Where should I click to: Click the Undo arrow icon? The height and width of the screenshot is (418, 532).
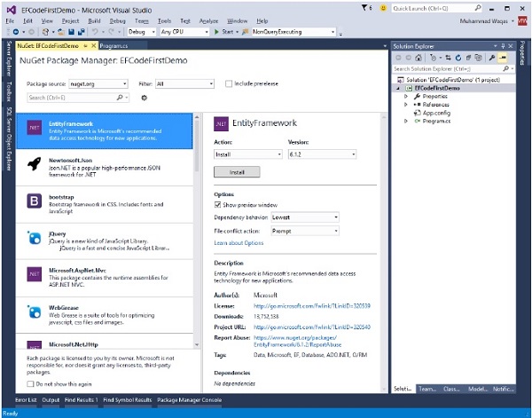click(95, 32)
